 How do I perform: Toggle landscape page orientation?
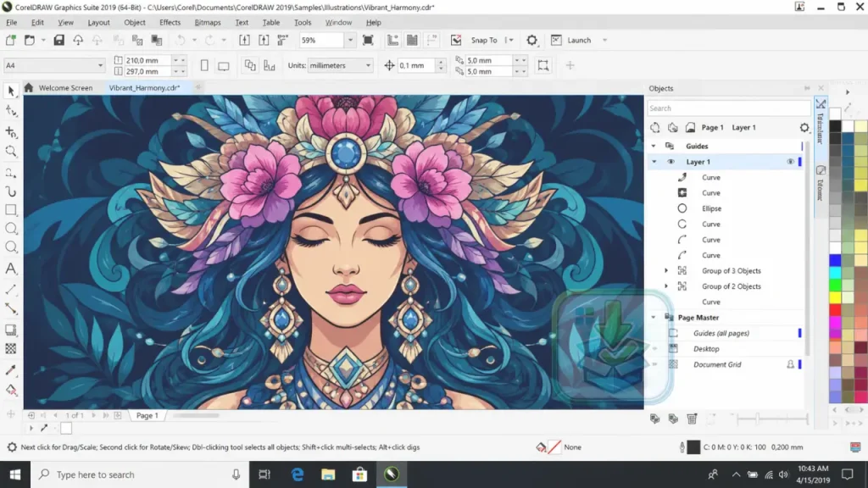click(224, 65)
